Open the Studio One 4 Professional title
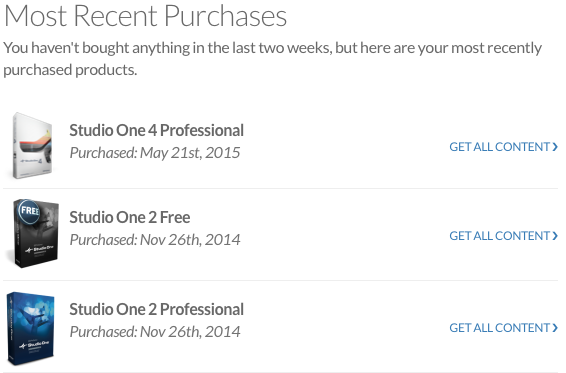The image size is (566, 373). tap(156, 130)
